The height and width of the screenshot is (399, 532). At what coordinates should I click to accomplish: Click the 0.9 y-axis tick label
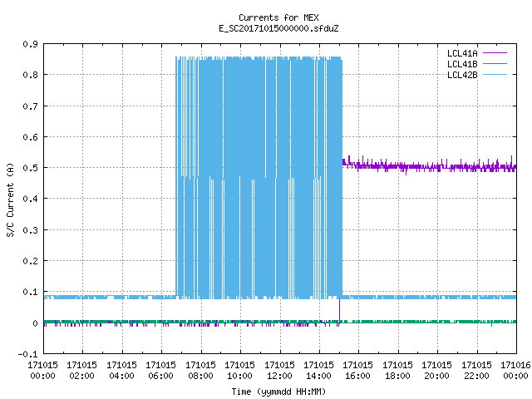point(31,44)
